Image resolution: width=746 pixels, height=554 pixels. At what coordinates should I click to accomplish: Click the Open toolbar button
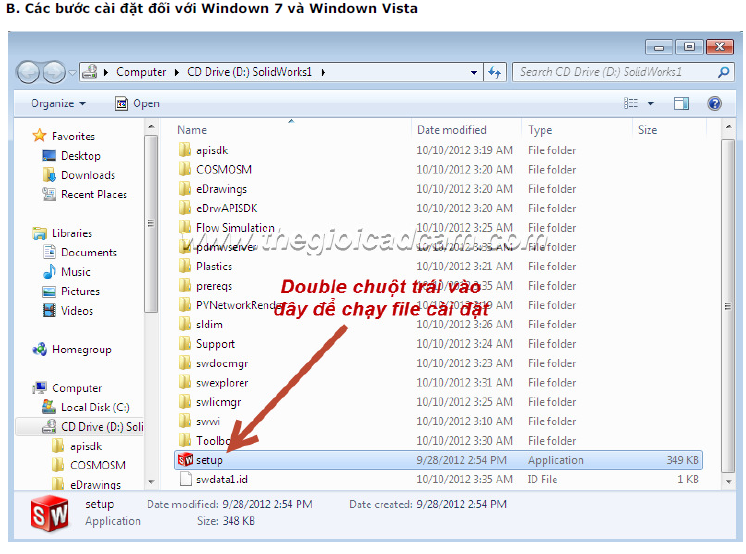click(137, 103)
